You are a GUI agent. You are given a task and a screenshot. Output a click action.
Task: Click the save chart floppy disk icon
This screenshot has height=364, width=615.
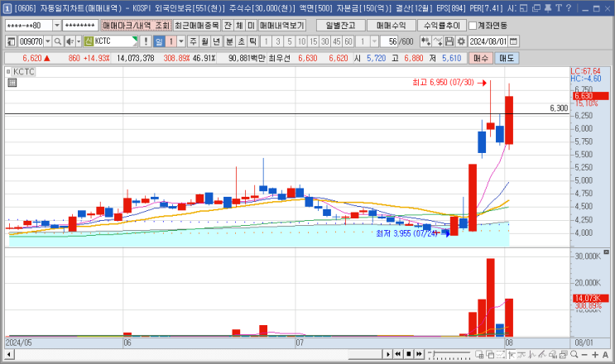point(449,41)
